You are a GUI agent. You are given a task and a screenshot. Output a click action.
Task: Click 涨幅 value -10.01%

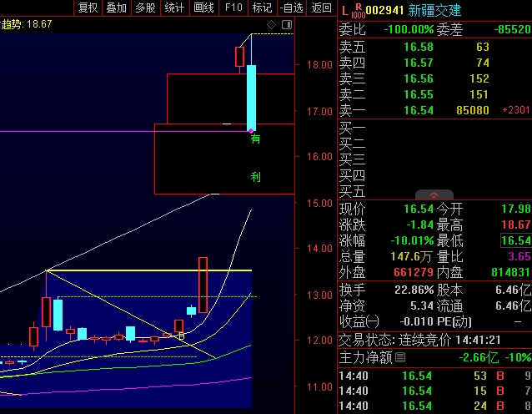pos(412,240)
